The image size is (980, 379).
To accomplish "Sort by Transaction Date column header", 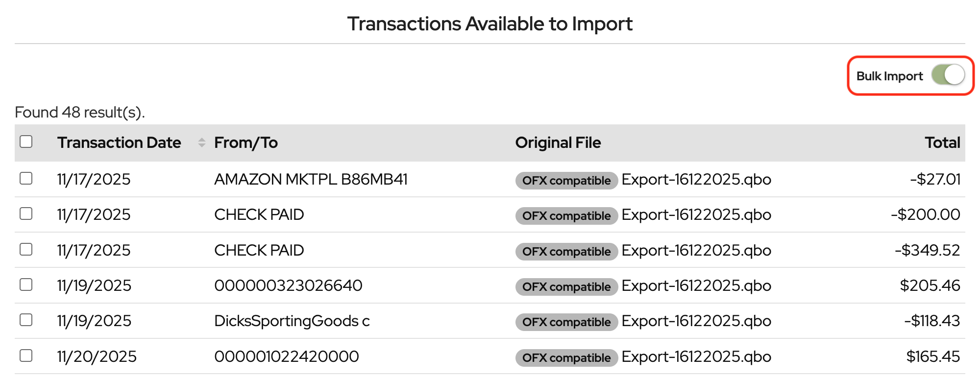I will [119, 142].
